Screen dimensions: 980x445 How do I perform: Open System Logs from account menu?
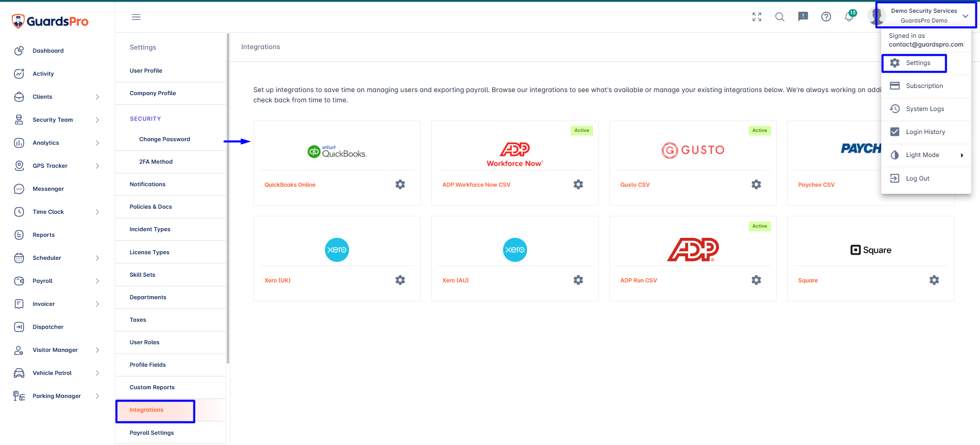tap(926, 109)
